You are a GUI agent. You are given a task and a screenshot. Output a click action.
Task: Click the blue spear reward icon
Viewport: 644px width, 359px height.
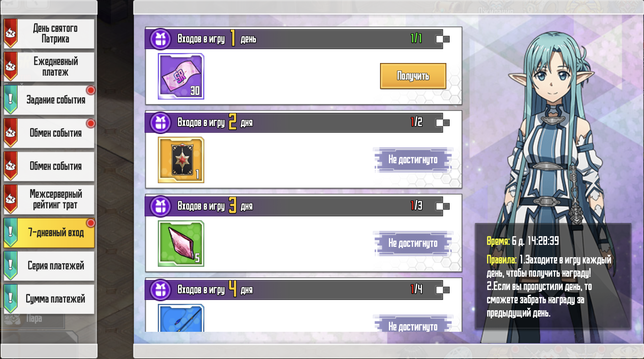[181, 318]
